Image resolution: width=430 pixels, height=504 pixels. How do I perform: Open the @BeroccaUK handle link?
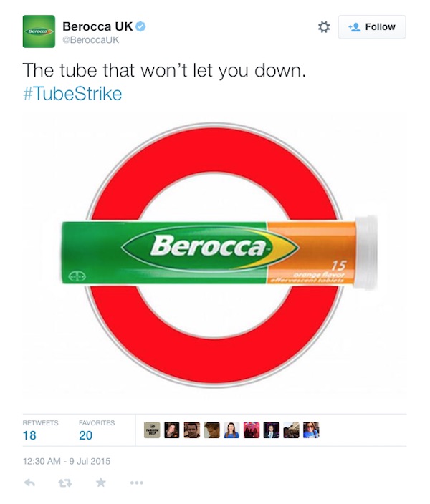coord(91,40)
